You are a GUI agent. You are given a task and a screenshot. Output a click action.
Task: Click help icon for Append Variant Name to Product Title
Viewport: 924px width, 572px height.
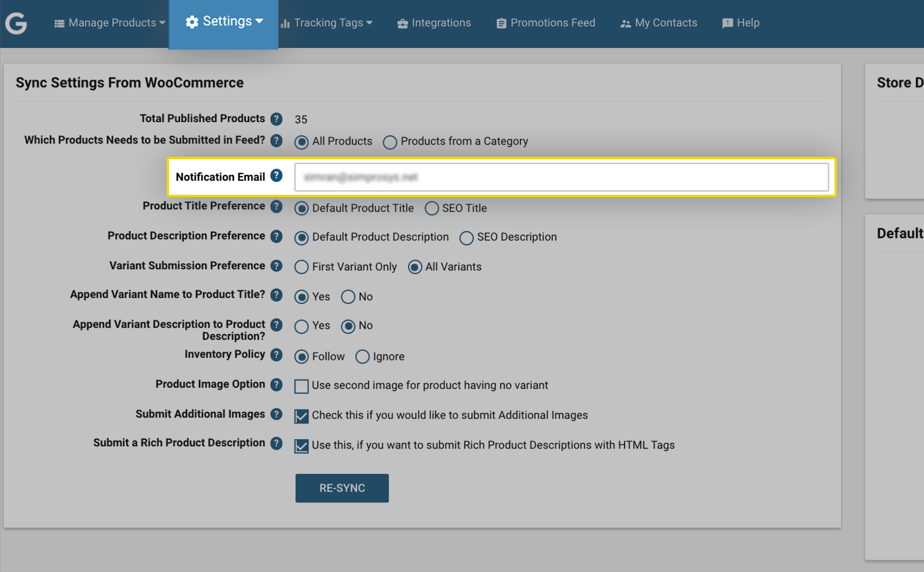click(x=277, y=295)
